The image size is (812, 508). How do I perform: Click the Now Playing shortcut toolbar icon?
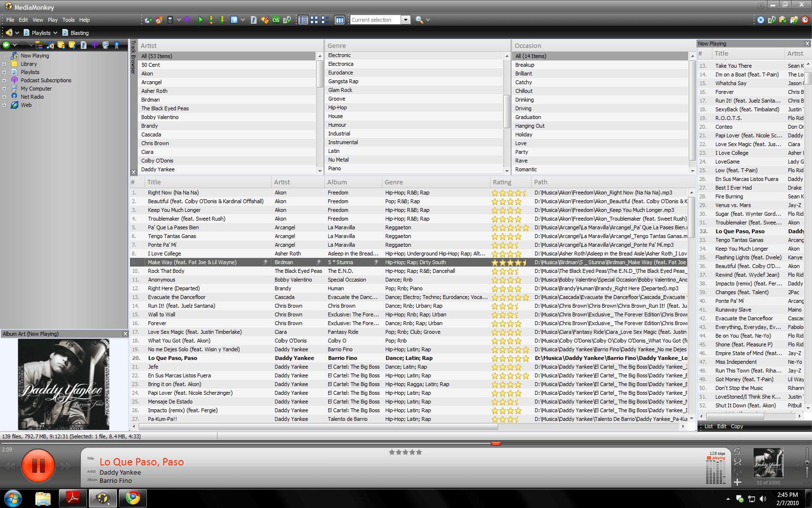[50, 45]
